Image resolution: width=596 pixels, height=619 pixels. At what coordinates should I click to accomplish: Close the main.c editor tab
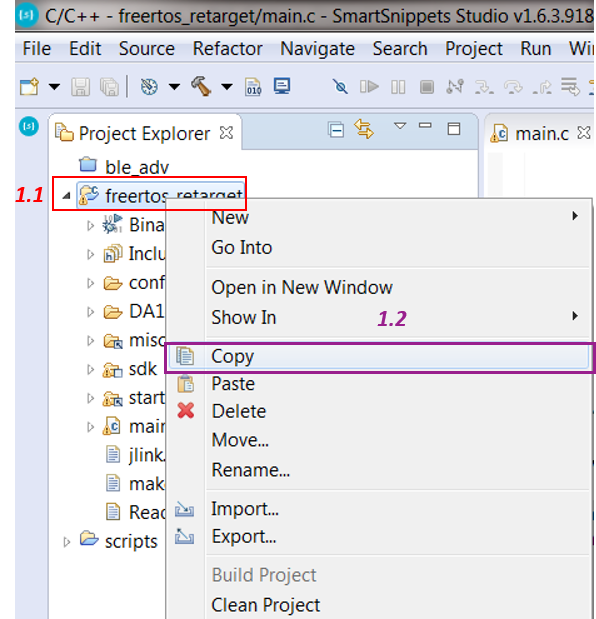[x=583, y=133]
